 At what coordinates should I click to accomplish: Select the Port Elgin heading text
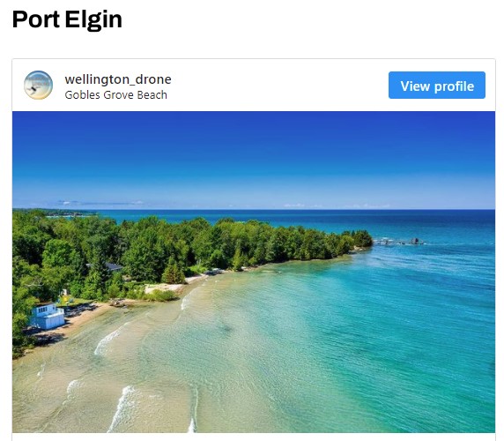pos(67,19)
